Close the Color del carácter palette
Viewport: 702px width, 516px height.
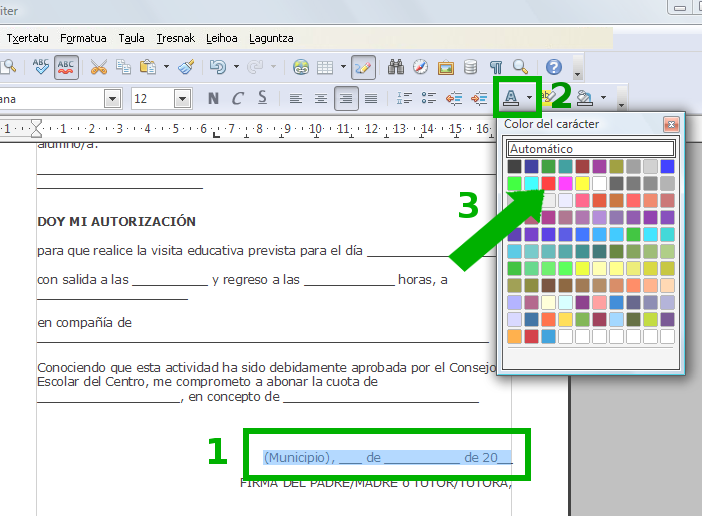[671, 124]
